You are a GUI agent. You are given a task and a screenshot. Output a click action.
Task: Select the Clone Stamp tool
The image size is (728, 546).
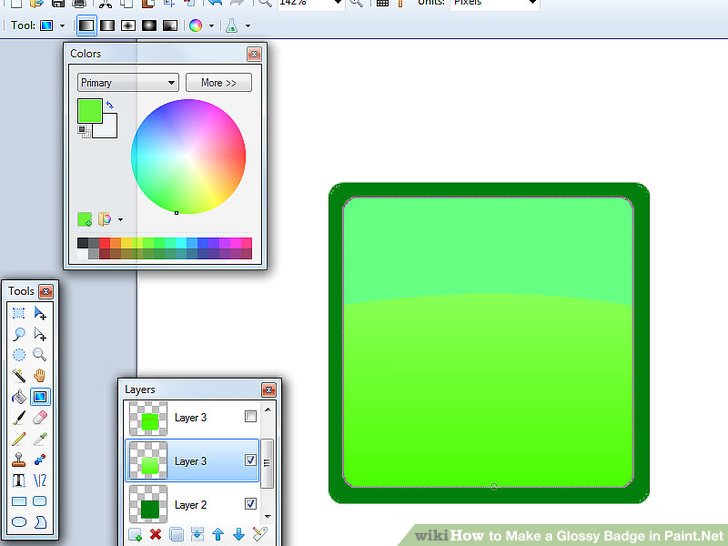coord(19,460)
